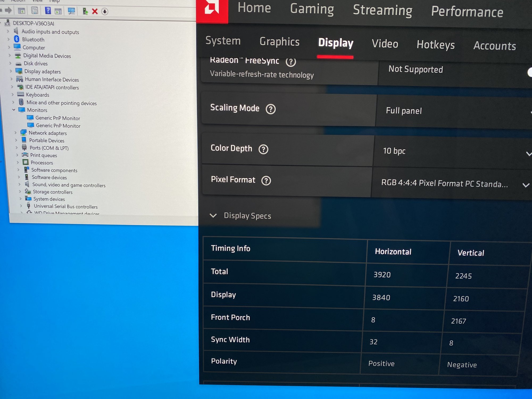Click the down-arrow Disable device icon

[x=105, y=11]
